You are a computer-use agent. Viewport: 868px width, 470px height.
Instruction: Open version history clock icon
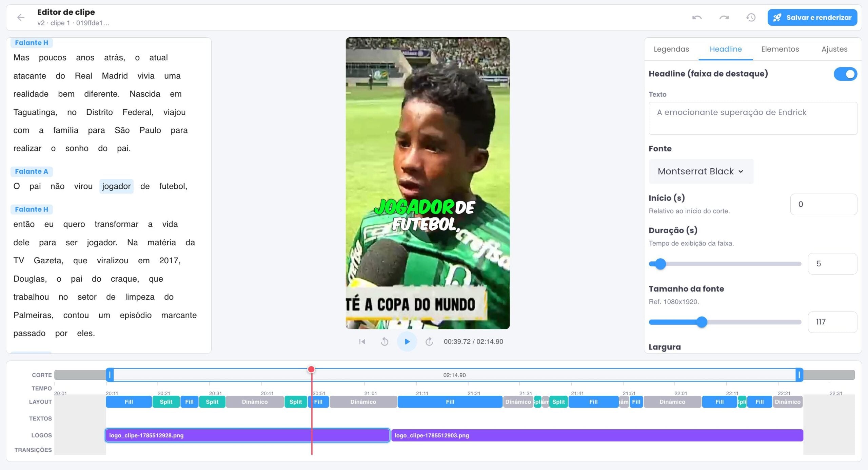(751, 17)
